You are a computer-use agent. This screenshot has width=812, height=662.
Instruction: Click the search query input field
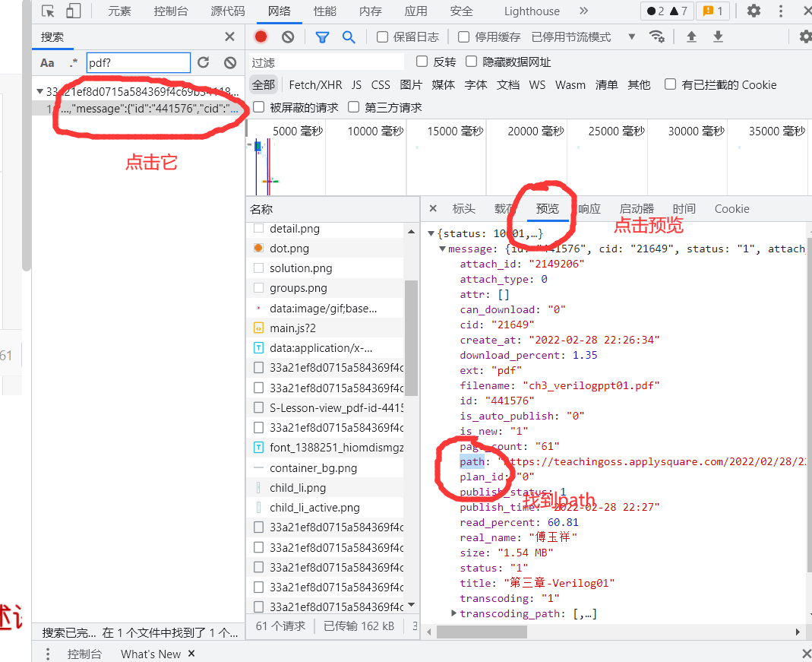tap(138, 62)
